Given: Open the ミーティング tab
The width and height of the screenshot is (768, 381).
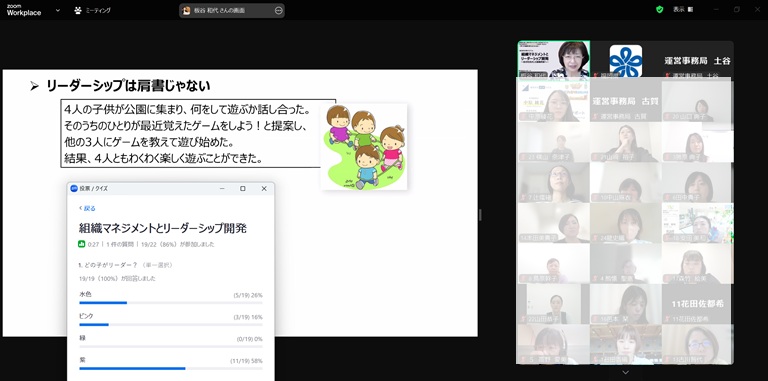Looking at the screenshot, I should click(93, 10).
